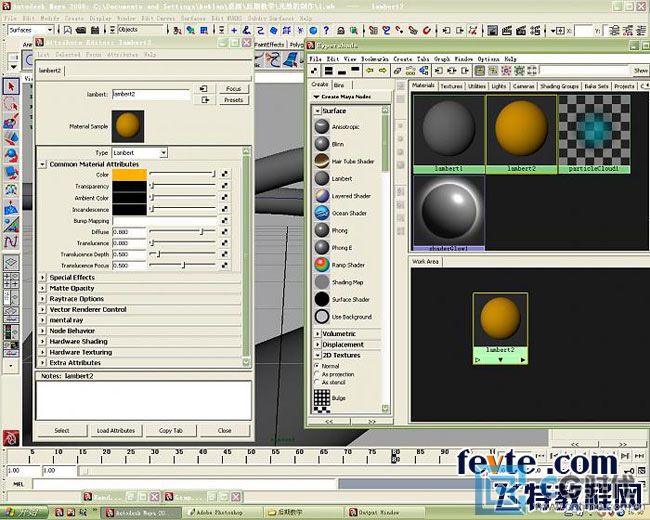Select Normal texture placement option

[x=317, y=366]
